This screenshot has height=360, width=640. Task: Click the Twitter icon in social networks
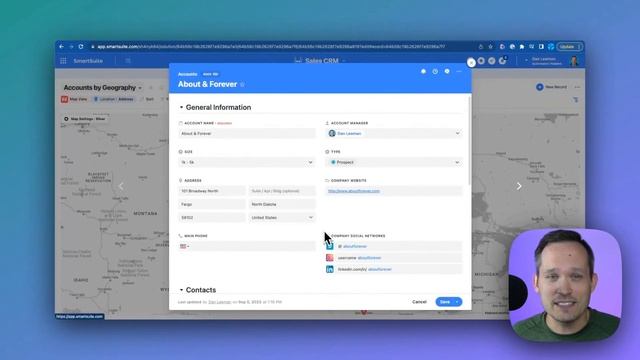330,247
